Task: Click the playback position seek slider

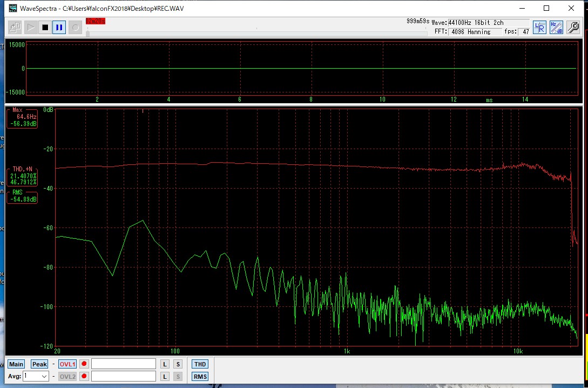Action: tap(256, 33)
